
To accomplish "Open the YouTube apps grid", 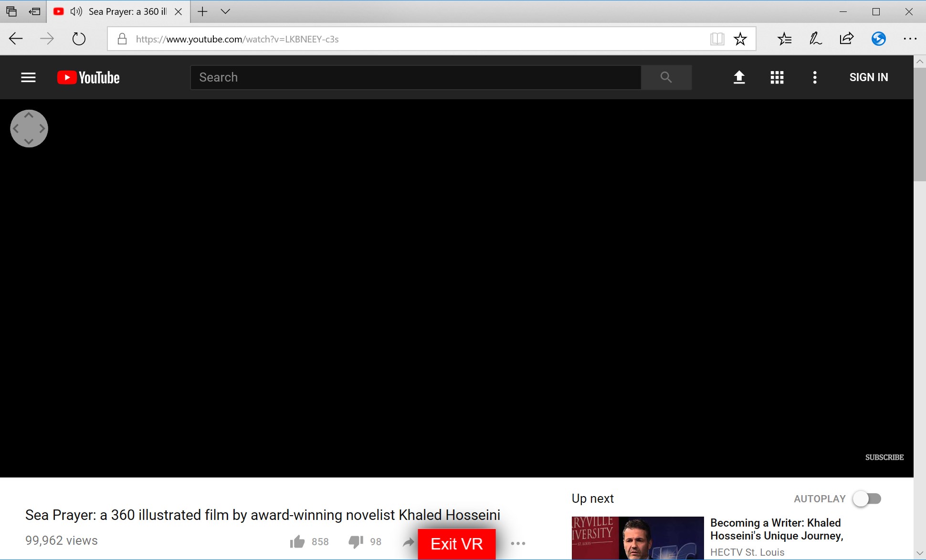I will [777, 77].
